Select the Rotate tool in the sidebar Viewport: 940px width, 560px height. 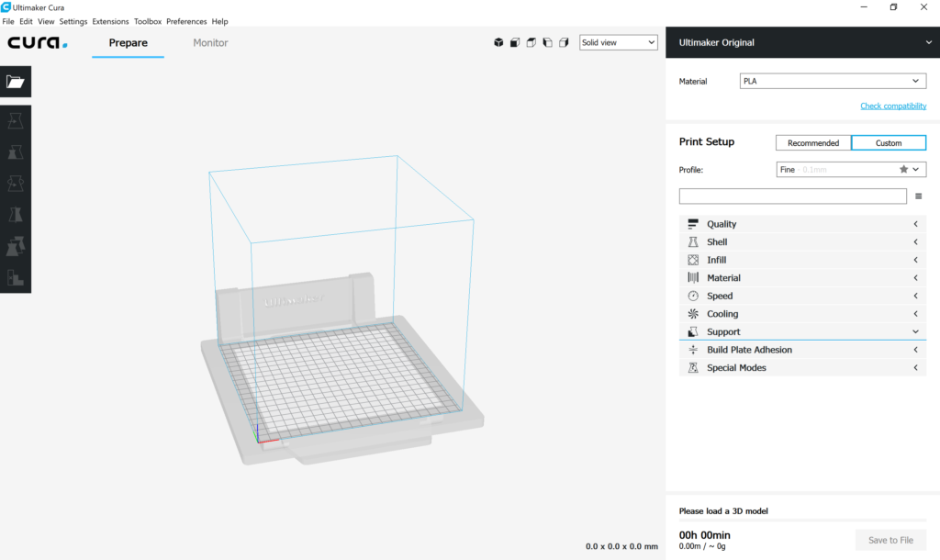click(15, 183)
